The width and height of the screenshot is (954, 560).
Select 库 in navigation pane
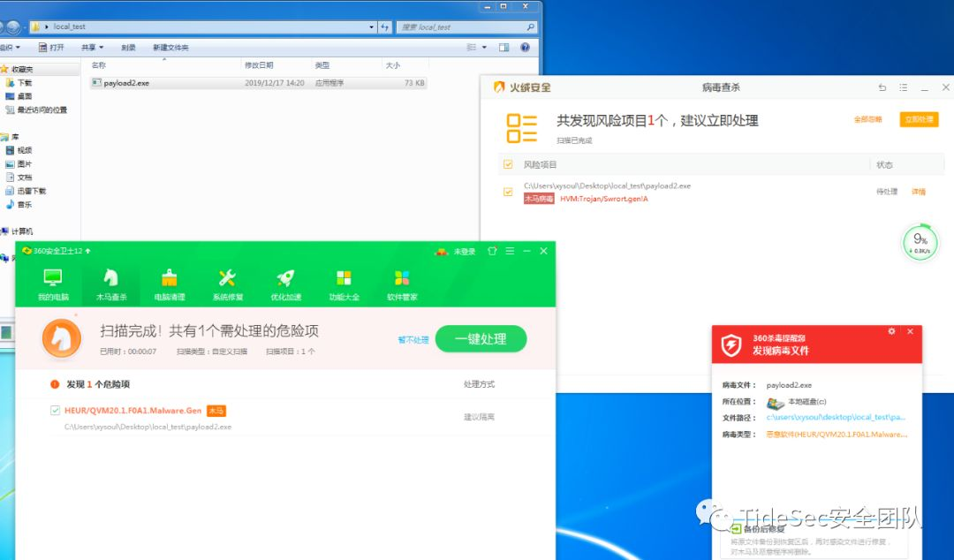coord(11,137)
